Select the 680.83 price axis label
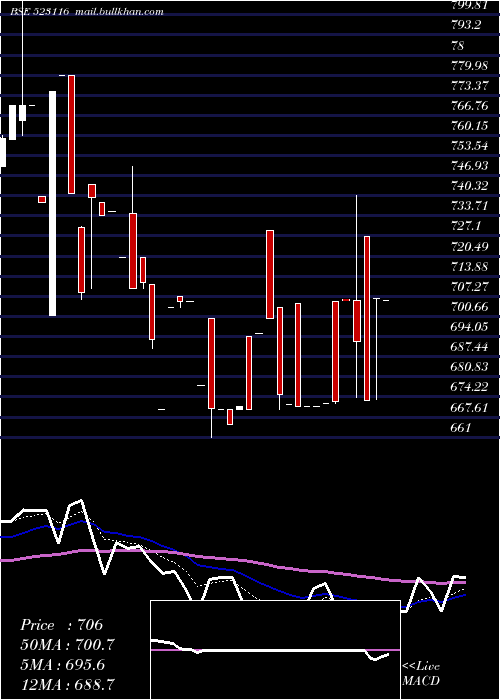This screenshot has height=700, width=500. click(x=469, y=367)
